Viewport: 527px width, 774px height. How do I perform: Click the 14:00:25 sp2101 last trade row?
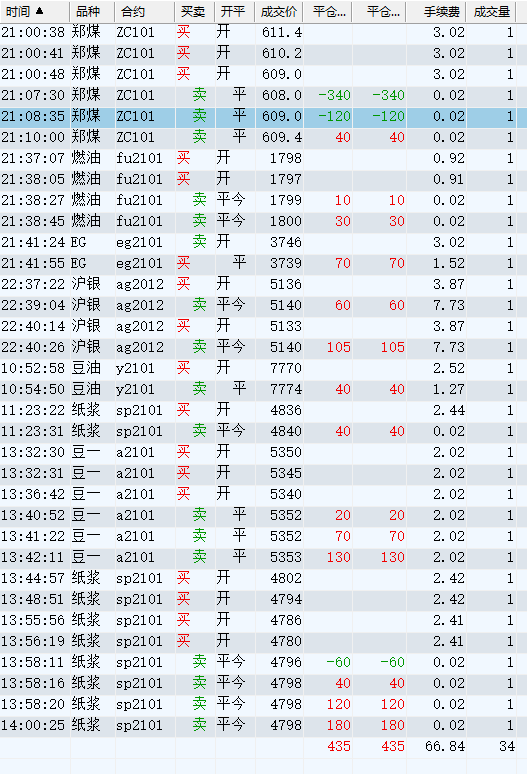[264, 725]
